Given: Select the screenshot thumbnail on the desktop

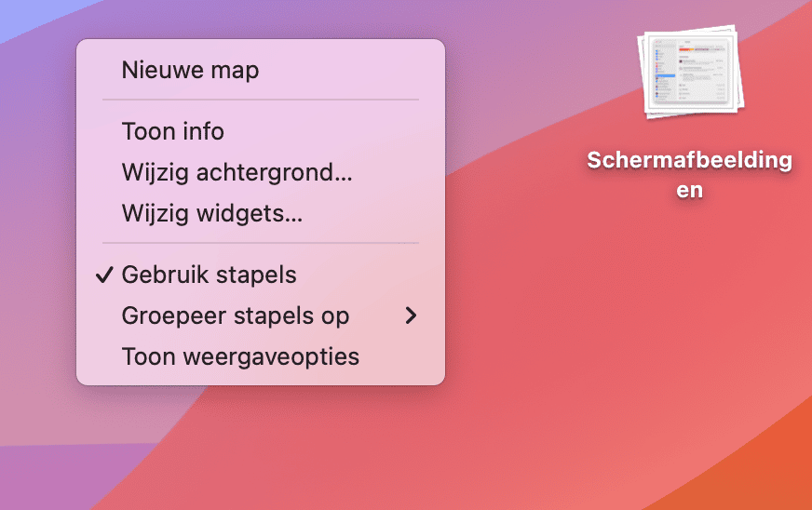Looking at the screenshot, I should pyautogui.click(x=691, y=72).
